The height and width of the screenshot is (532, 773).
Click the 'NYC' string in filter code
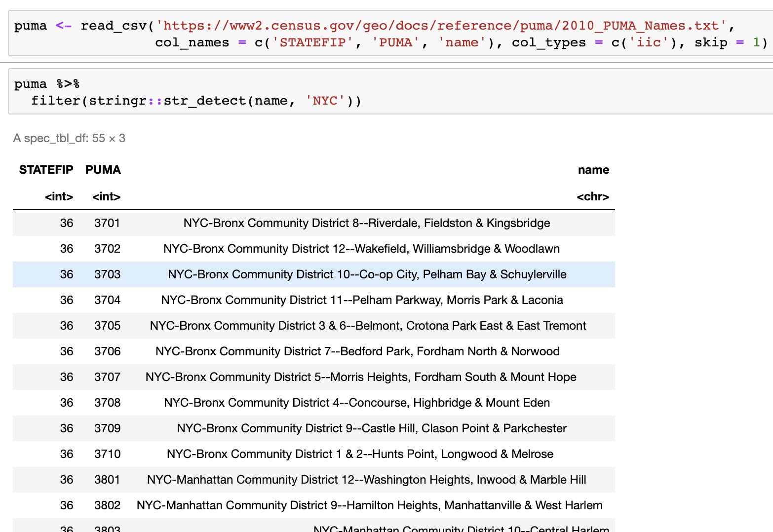(x=325, y=101)
